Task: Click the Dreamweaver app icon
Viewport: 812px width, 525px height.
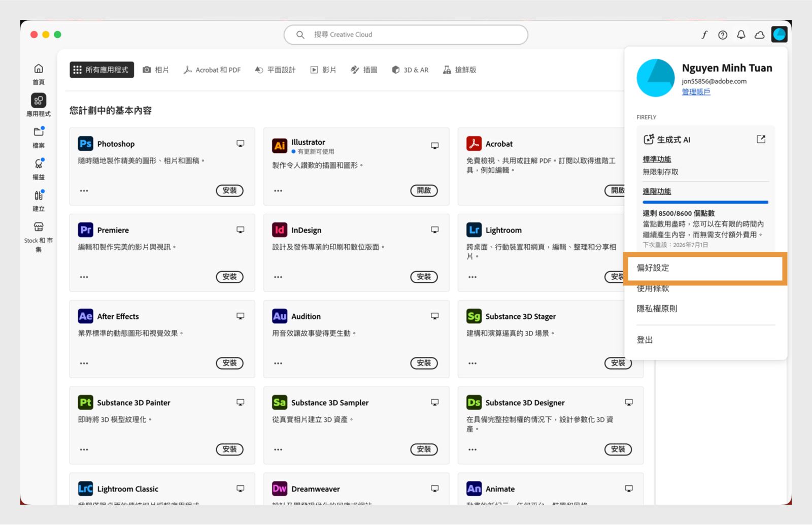Action: [280, 489]
